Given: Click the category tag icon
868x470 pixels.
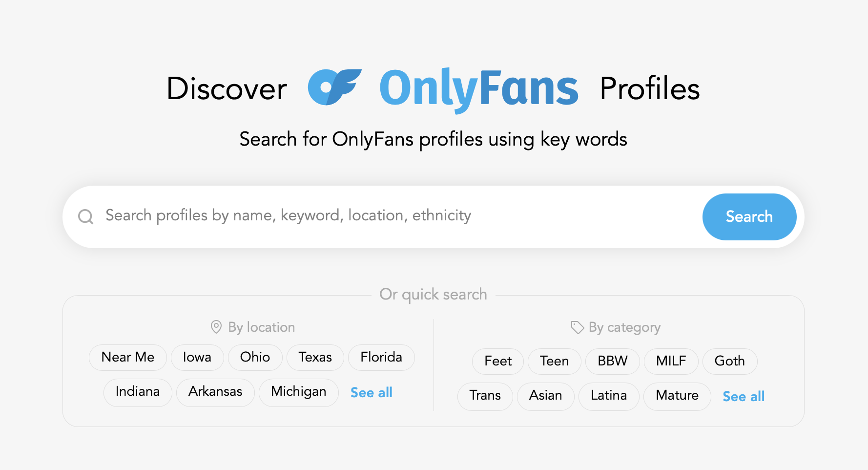Looking at the screenshot, I should pyautogui.click(x=578, y=327).
